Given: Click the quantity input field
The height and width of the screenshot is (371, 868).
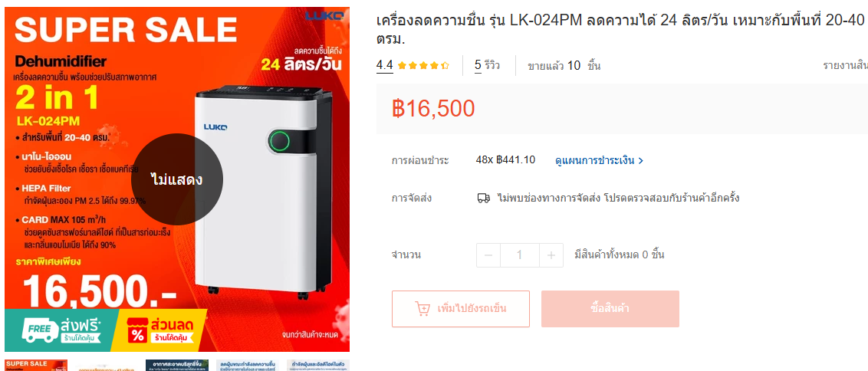Looking at the screenshot, I should (x=519, y=255).
